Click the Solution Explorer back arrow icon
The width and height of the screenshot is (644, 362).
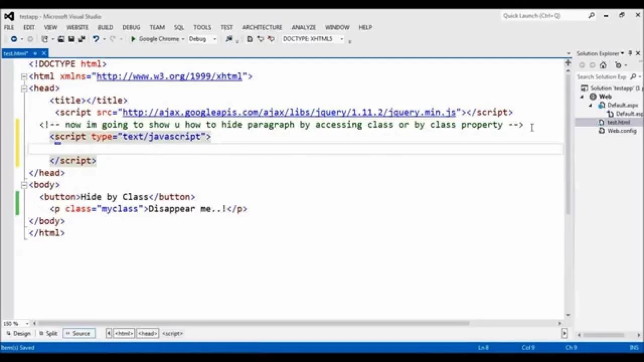pos(582,65)
